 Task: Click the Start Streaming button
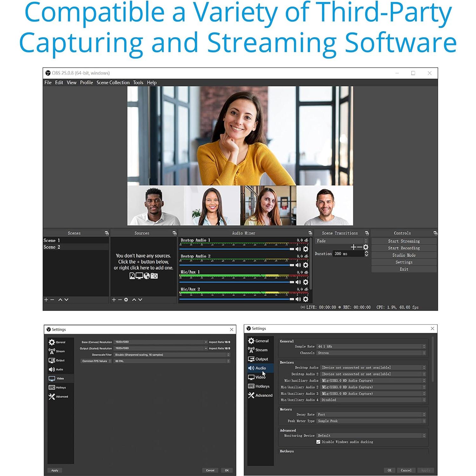tap(404, 241)
